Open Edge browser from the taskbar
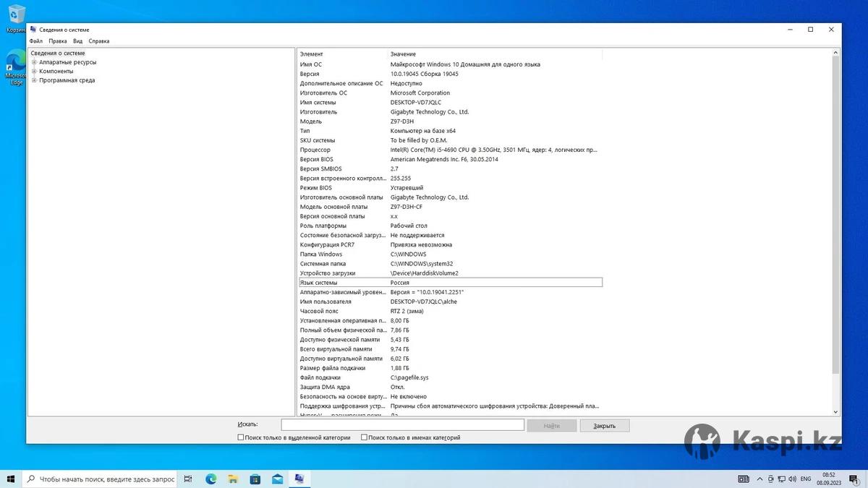Screen dimensions: 868x488 tap(211, 479)
